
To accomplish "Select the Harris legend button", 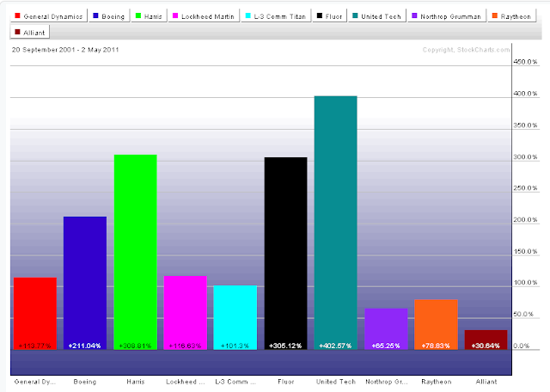I will point(149,16).
